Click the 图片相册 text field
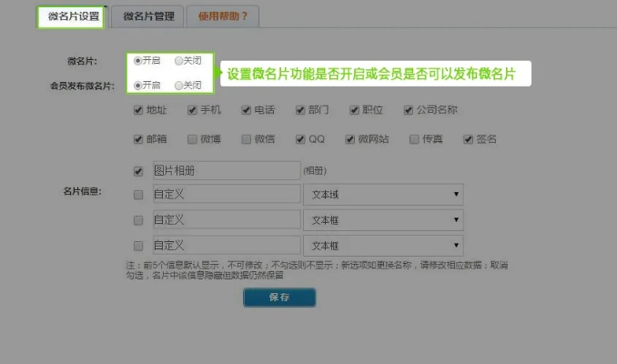 pyautogui.click(x=227, y=171)
